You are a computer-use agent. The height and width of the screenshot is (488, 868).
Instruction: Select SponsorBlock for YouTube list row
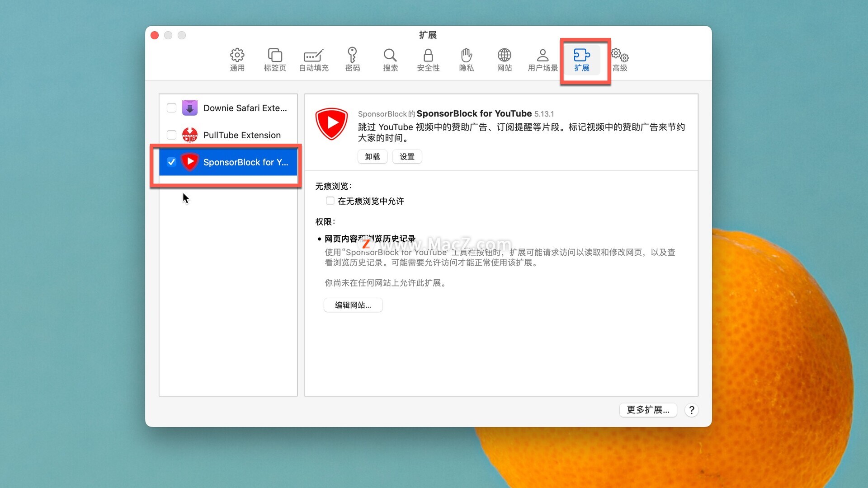(228, 162)
